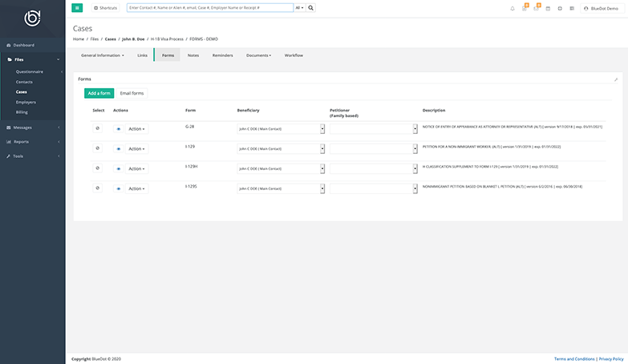This screenshot has height=364, width=628.
Task: Click the Cases breadcrumb link
Action: click(x=110, y=39)
